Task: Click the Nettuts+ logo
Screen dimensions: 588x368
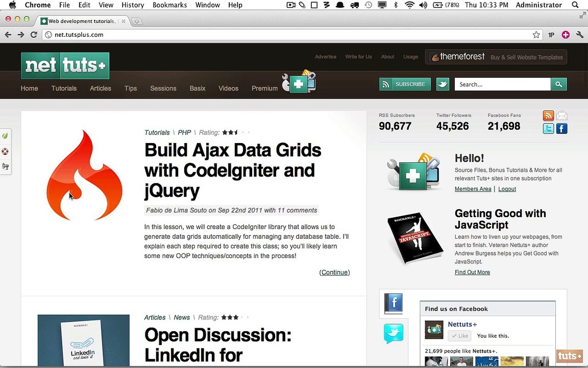Action: [x=65, y=66]
